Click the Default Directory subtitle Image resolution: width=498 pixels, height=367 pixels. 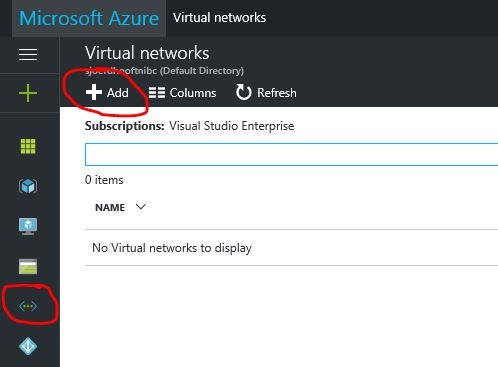coord(164,71)
